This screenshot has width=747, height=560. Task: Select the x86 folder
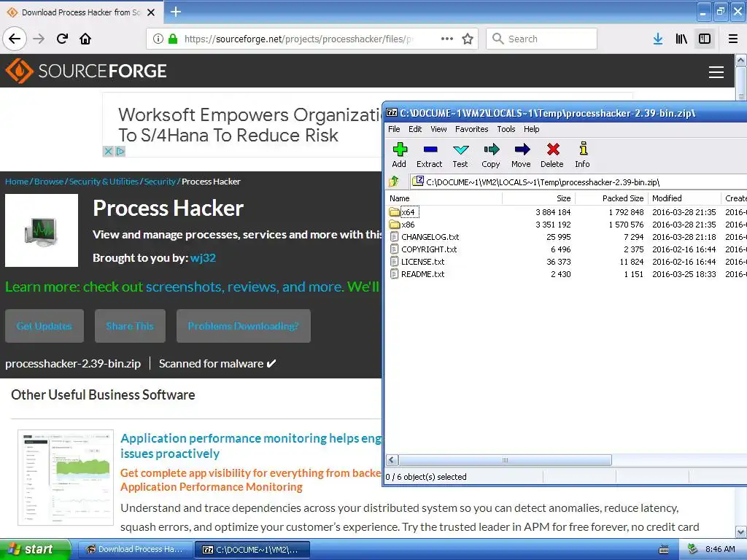tap(403, 225)
